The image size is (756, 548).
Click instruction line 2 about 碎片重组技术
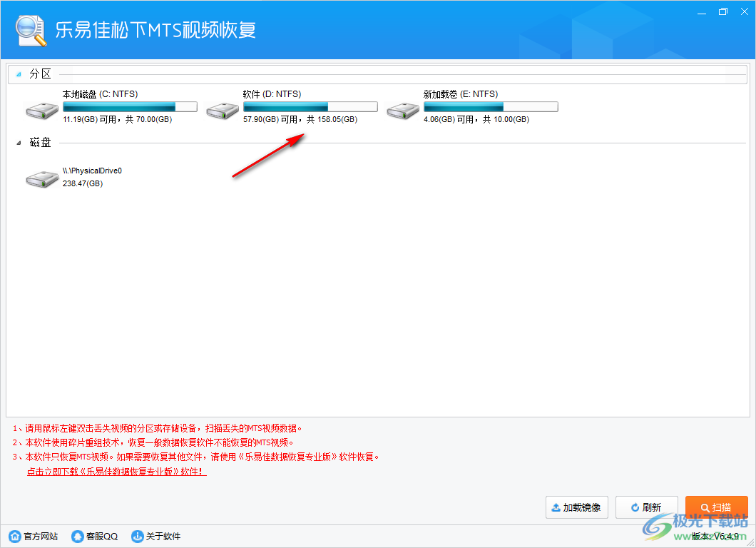click(153, 442)
